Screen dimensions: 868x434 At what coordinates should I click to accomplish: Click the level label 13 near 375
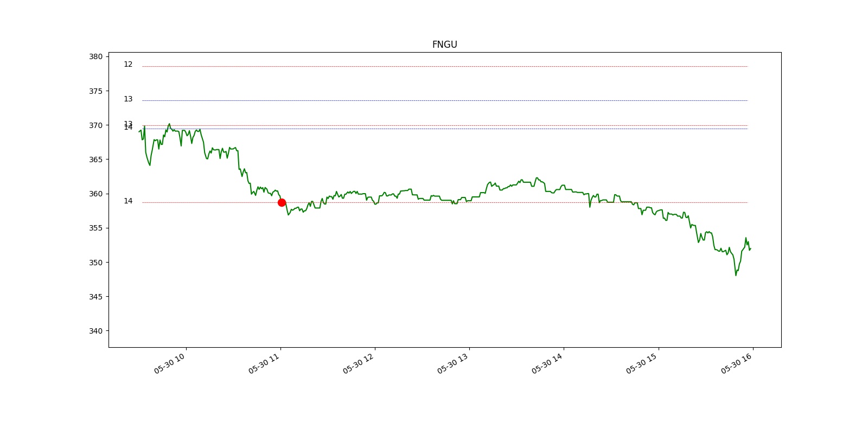point(128,99)
